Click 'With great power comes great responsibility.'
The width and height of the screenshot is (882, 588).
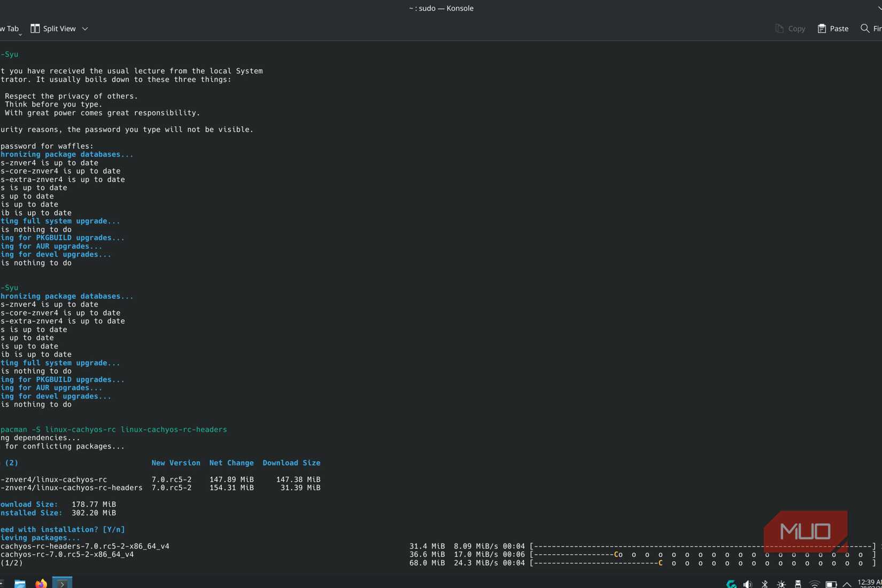point(102,113)
